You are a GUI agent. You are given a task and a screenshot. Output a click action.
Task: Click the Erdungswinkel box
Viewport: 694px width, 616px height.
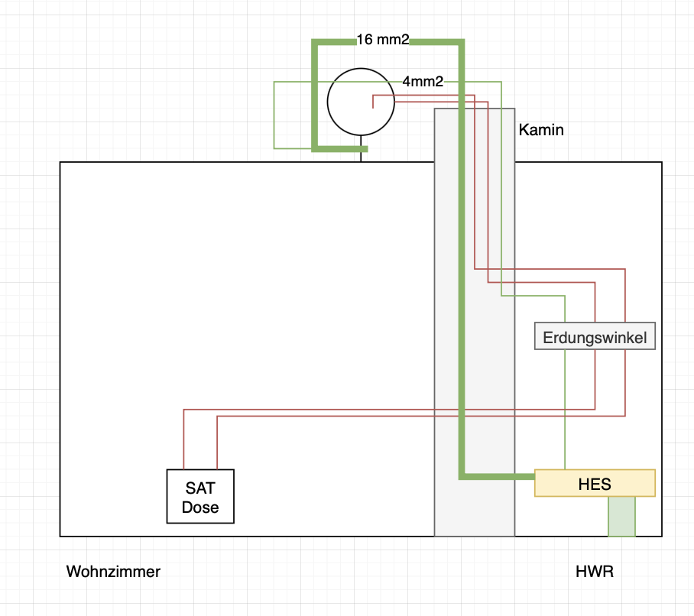pyautogui.click(x=595, y=336)
